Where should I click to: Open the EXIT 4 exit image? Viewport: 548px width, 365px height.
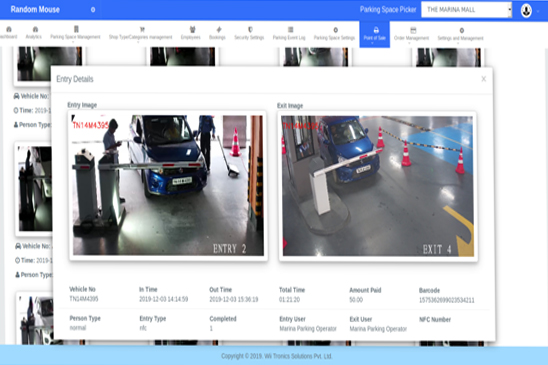pyautogui.click(x=378, y=186)
